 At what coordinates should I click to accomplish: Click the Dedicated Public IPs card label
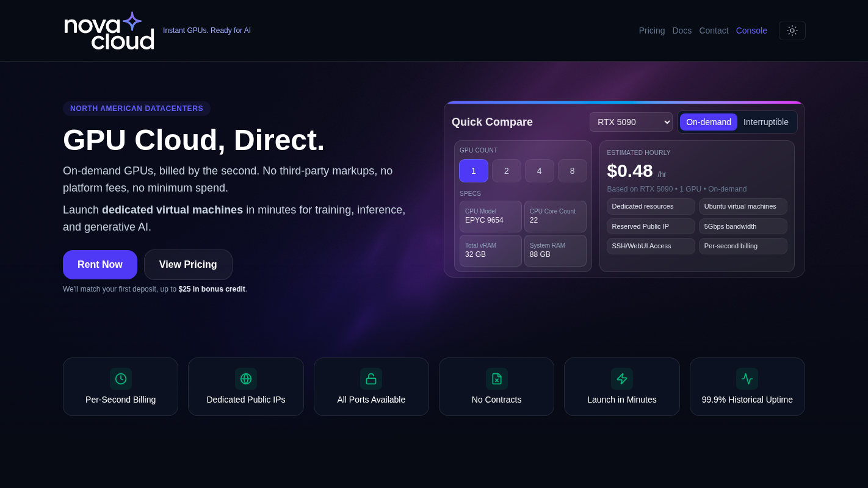pos(246,400)
